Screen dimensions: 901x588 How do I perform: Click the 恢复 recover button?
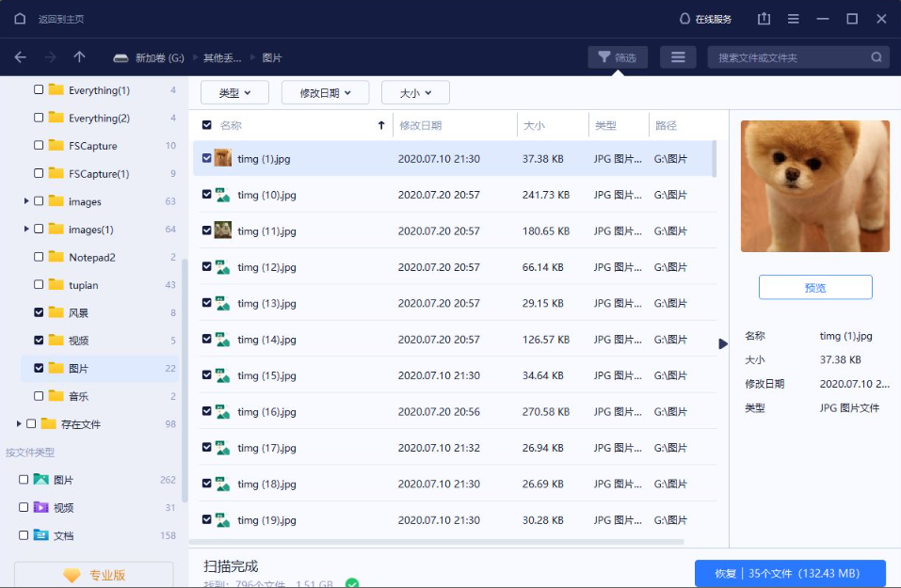(790, 573)
